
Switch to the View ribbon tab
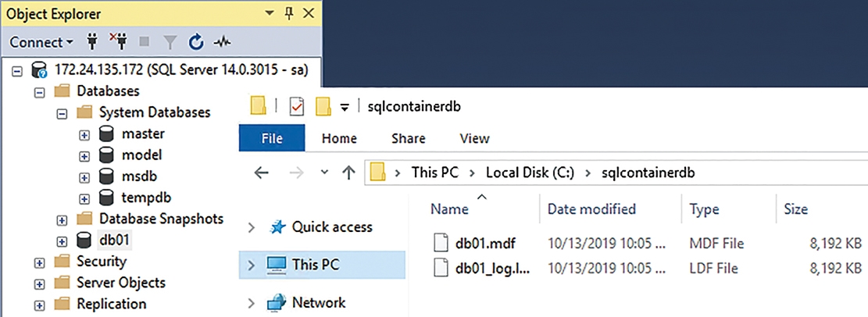(474, 138)
